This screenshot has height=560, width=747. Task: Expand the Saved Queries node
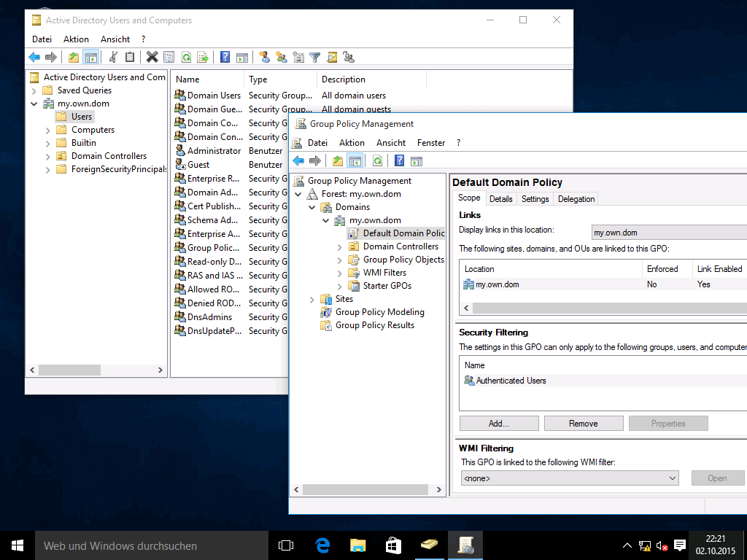(x=34, y=90)
